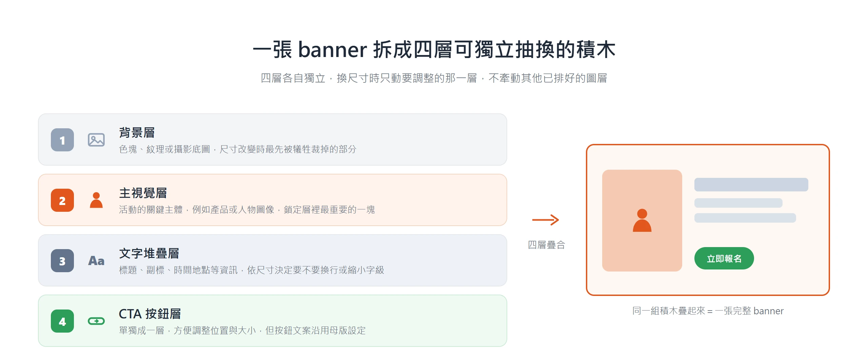Click the middle placeholder text bar in preview
The width and height of the screenshot is (868, 355).
coord(738,203)
